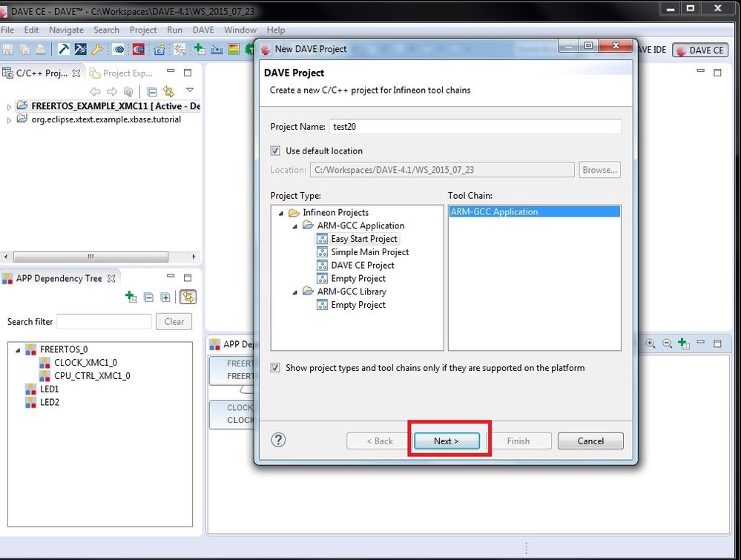Select ARM-GCC Application in Tool Chain list
Viewport: 741px width, 560px height.
534,211
